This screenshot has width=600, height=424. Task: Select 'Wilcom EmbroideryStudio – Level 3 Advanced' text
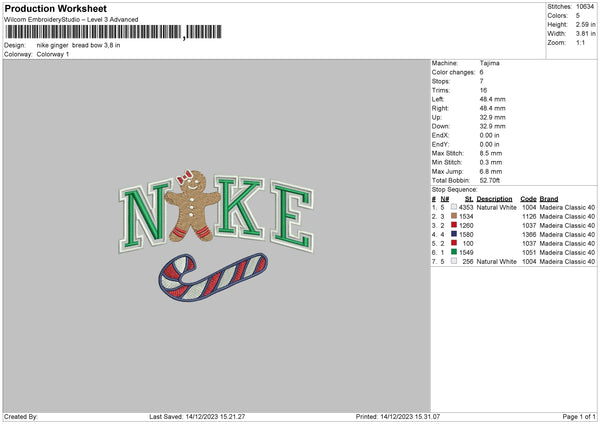(x=71, y=20)
